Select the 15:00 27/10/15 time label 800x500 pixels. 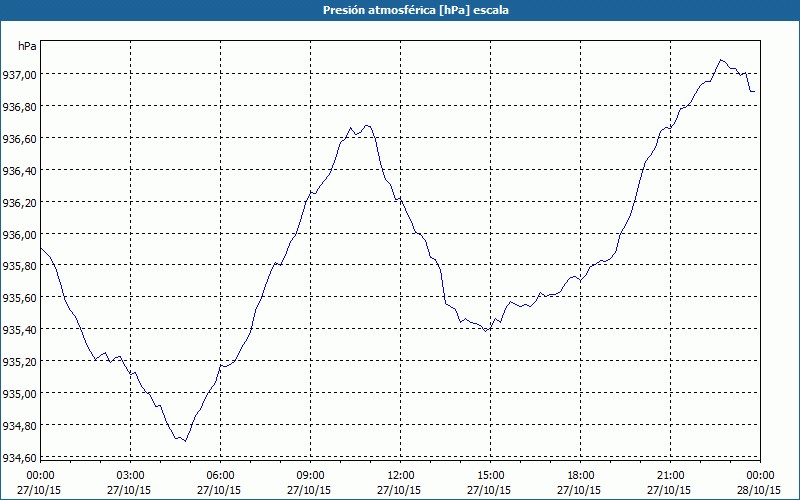[x=489, y=483]
